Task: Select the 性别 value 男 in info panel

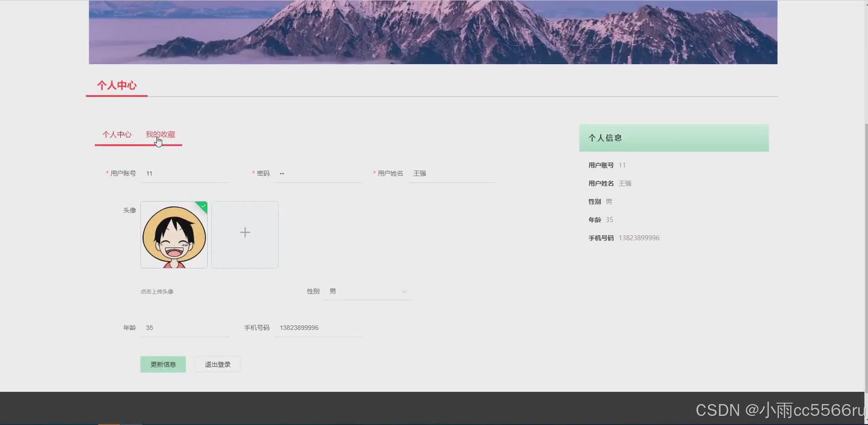Action: [609, 202]
